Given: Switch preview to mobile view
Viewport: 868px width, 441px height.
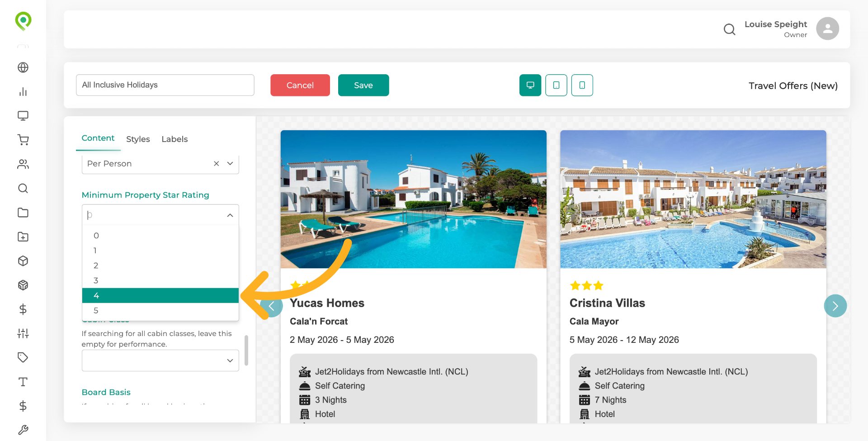Looking at the screenshot, I should tap(582, 85).
